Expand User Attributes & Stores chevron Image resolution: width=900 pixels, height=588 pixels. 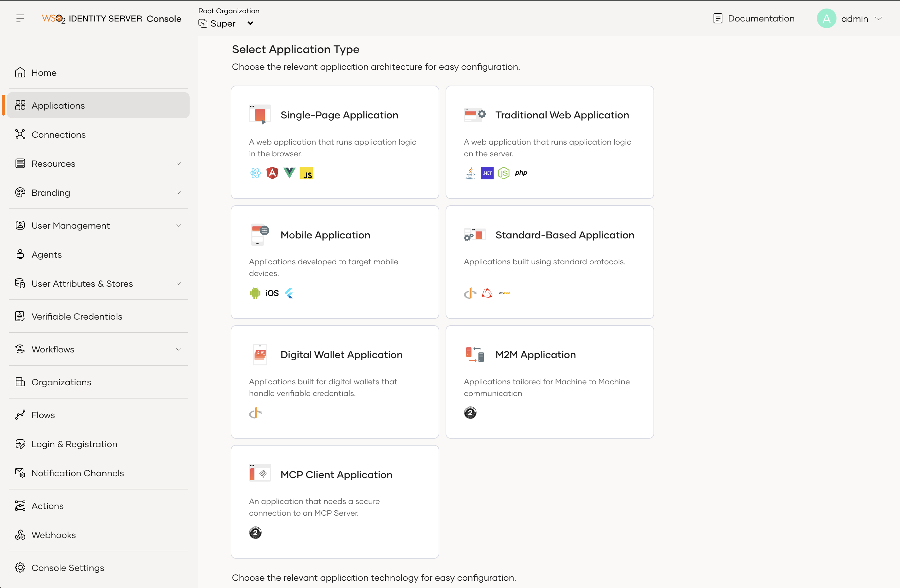point(178,283)
